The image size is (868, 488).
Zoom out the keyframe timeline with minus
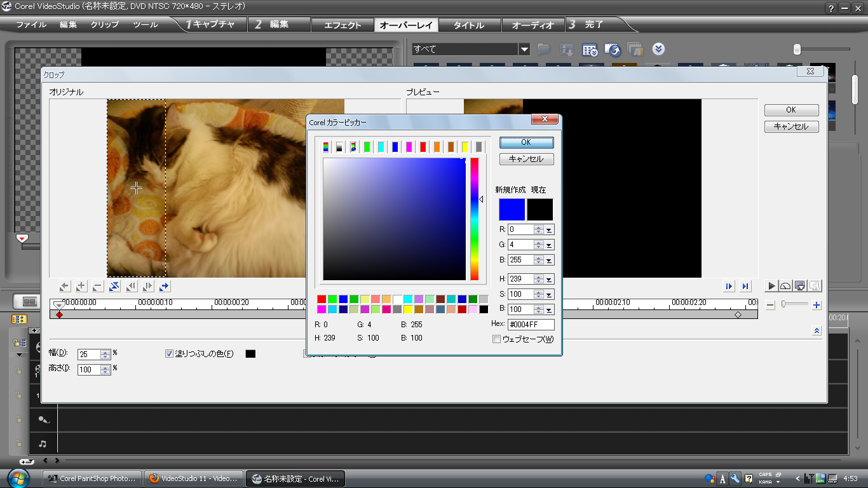point(770,305)
